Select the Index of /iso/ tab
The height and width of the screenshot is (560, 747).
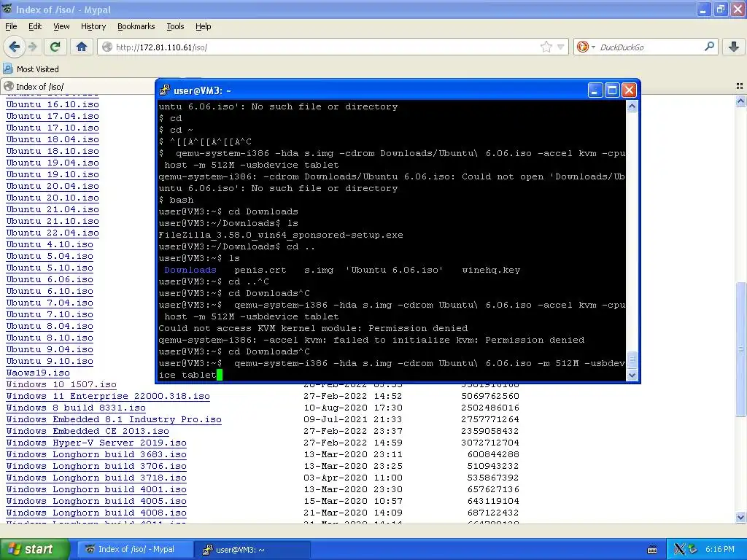pyautogui.click(x=79, y=86)
